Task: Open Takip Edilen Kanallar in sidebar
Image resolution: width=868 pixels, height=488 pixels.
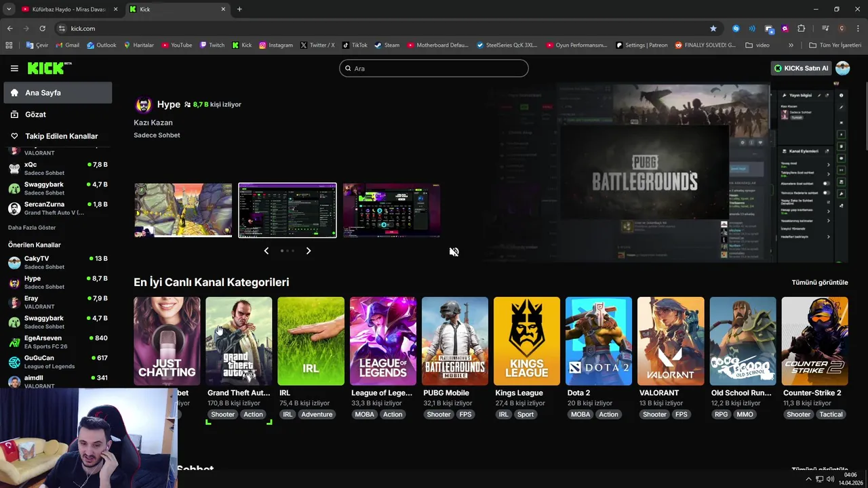Action: (x=58, y=136)
